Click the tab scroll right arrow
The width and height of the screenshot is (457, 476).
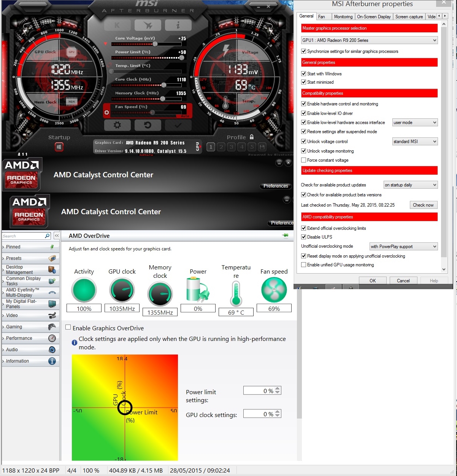[x=445, y=16]
